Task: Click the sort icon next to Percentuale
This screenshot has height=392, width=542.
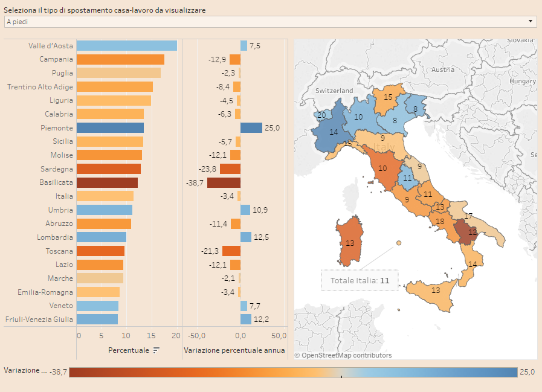Action: pyautogui.click(x=156, y=350)
